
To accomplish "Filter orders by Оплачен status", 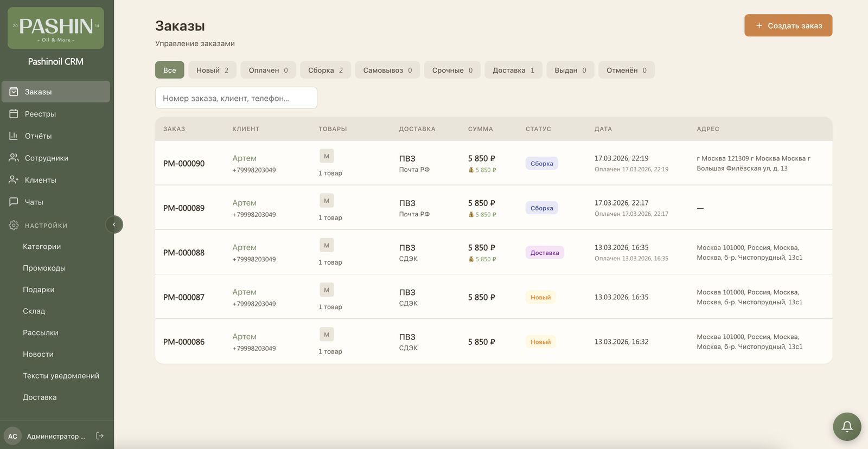I will [268, 70].
